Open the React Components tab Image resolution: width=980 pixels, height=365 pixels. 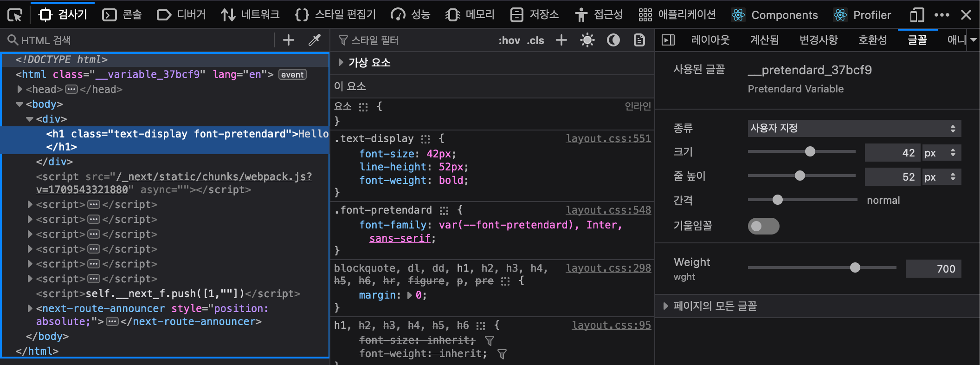[x=775, y=15]
